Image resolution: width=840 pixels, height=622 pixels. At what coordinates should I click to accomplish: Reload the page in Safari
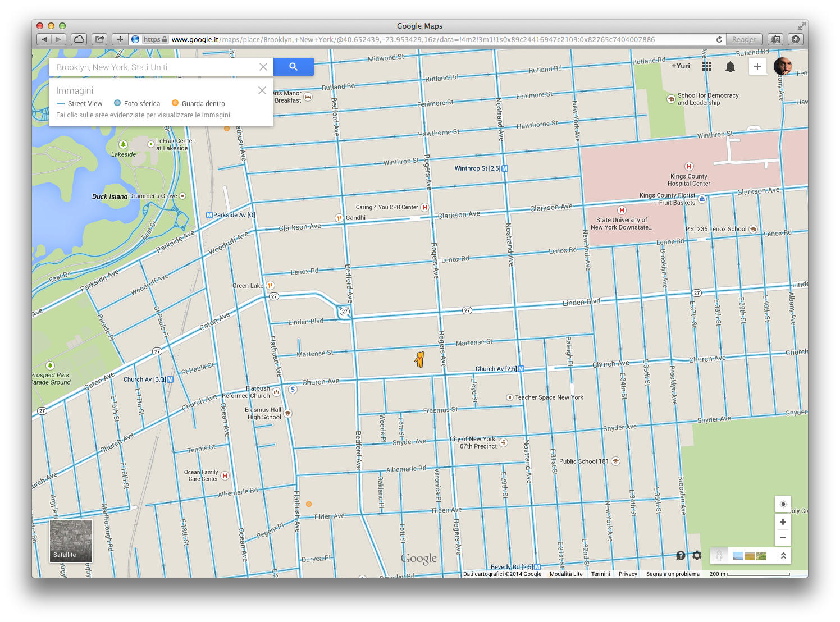click(719, 39)
